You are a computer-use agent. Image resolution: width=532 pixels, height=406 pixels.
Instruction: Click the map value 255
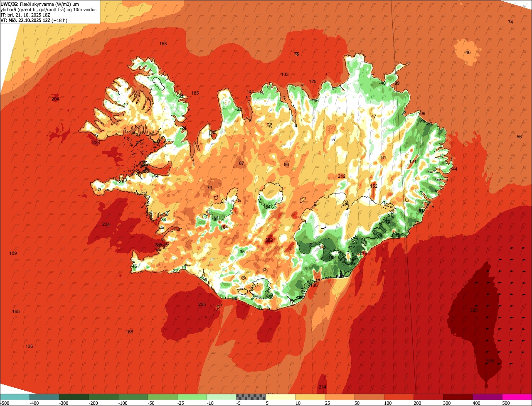click(202, 304)
